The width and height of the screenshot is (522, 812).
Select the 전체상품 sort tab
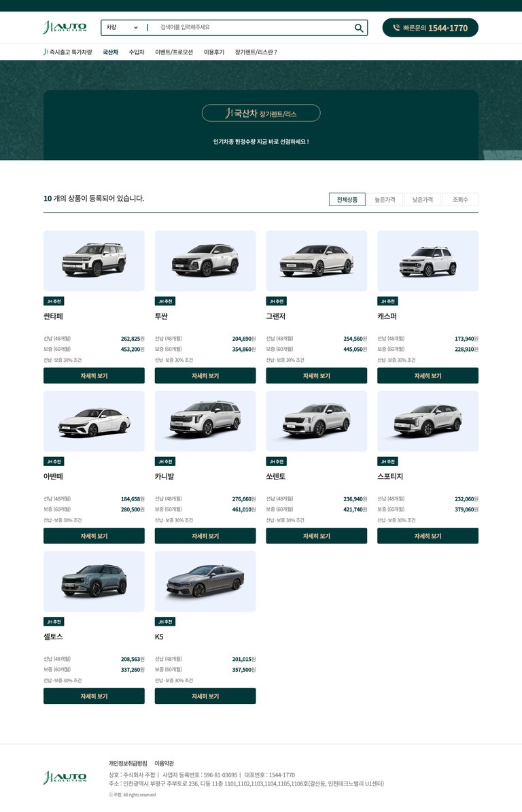click(347, 199)
